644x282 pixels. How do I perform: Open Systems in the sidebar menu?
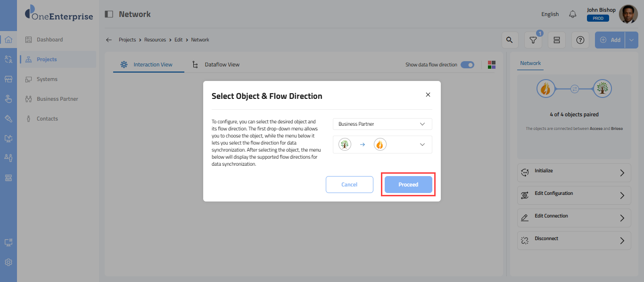coord(47,79)
